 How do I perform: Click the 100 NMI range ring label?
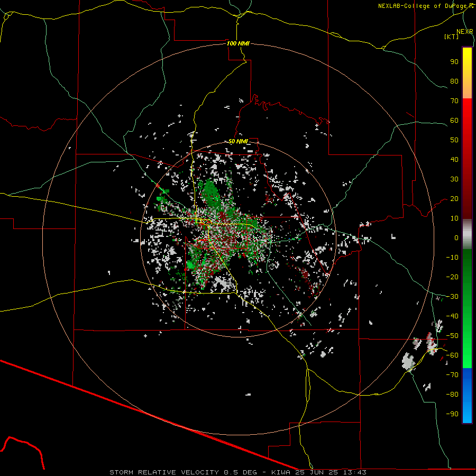pos(238,43)
